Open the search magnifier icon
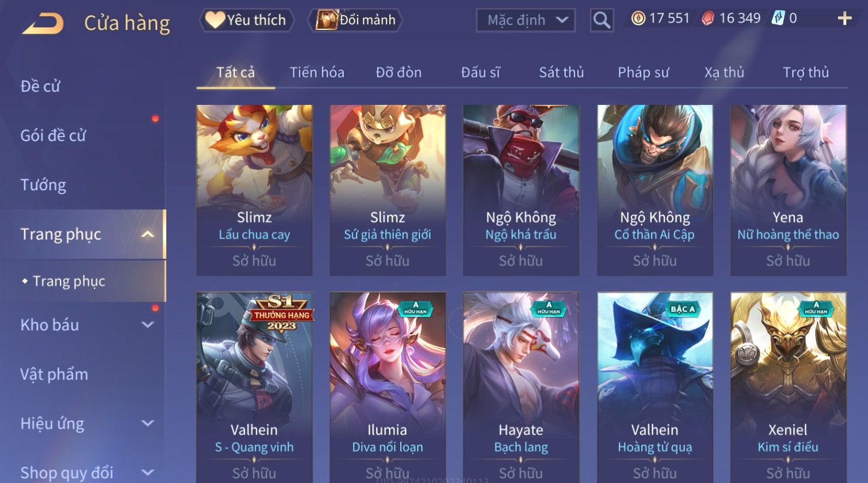The image size is (868, 483). (602, 21)
